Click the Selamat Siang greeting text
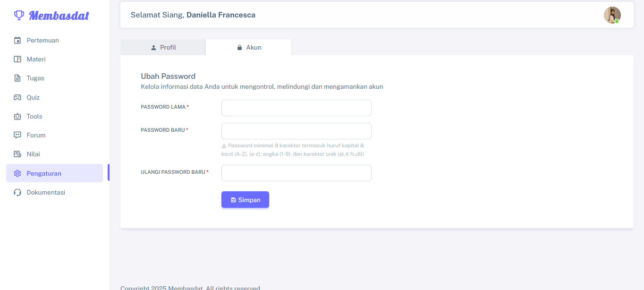This screenshot has width=644, height=290. pyautogui.click(x=193, y=15)
